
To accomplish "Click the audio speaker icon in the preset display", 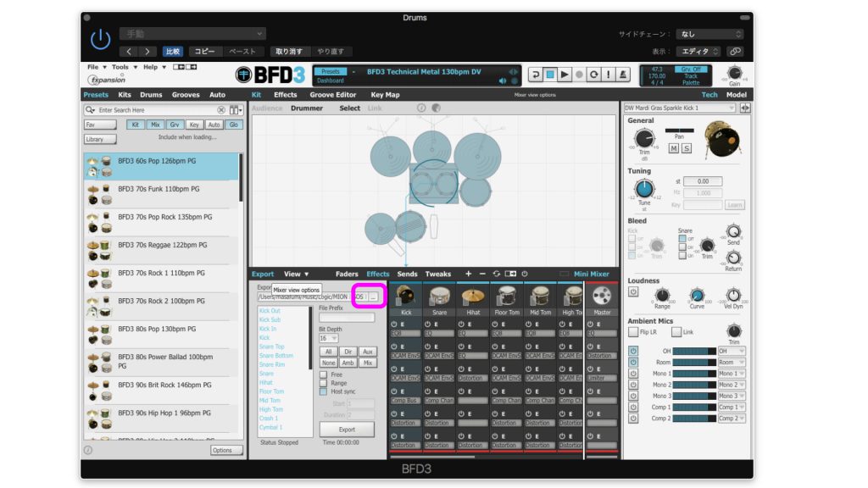I will [x=503, y=80].
